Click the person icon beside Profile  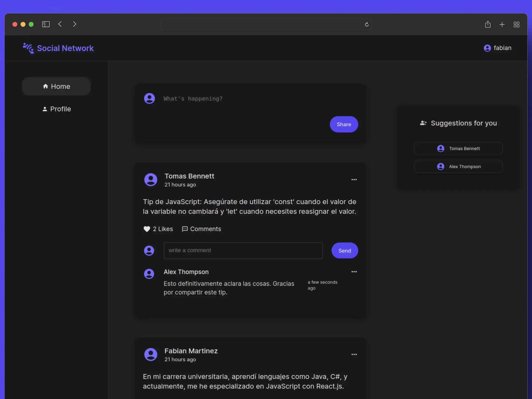(x=45, y=109)
